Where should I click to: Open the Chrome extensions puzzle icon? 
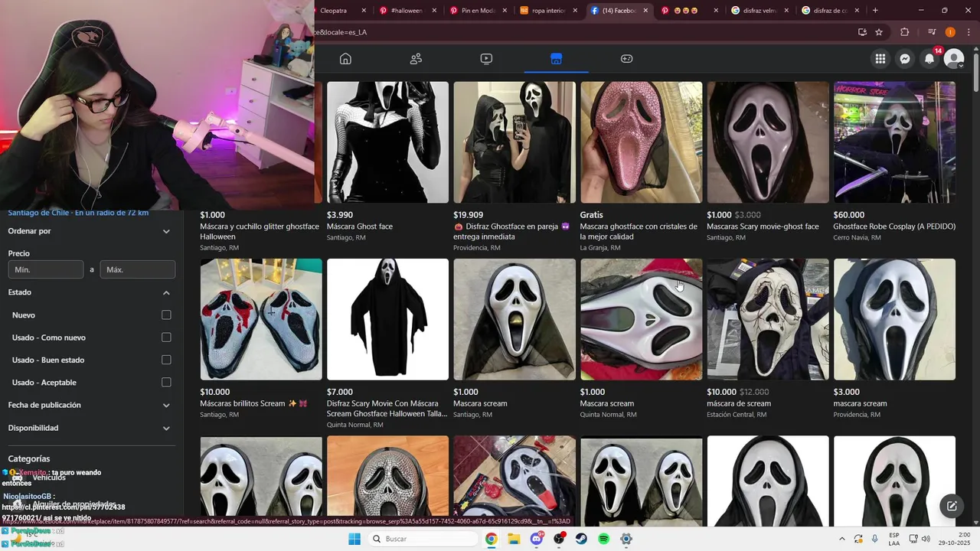pyautogui.click(x=904, y=32)
